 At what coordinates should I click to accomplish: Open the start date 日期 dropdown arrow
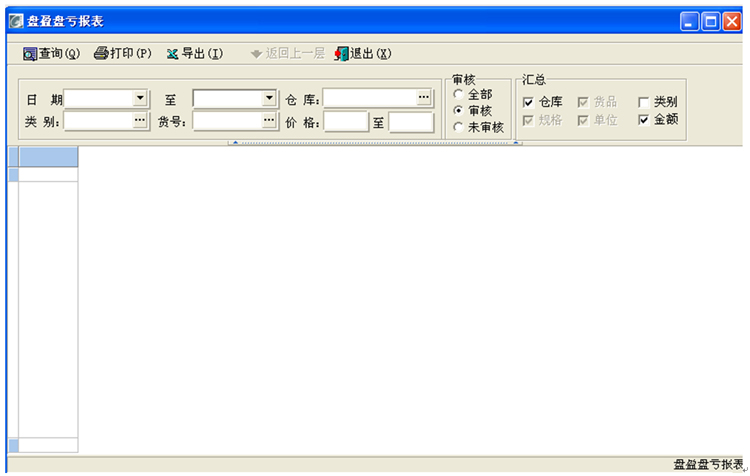pos(140,98)
